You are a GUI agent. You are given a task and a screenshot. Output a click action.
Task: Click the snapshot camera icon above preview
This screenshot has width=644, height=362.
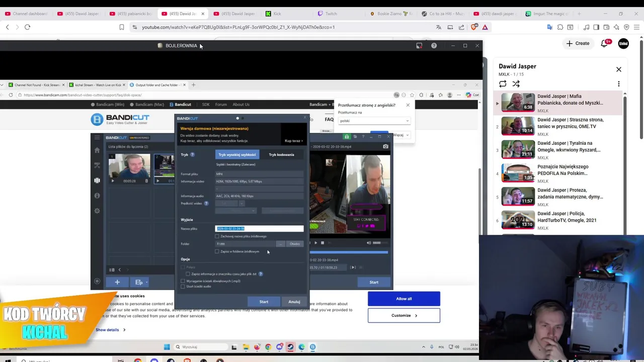[385, 147]
